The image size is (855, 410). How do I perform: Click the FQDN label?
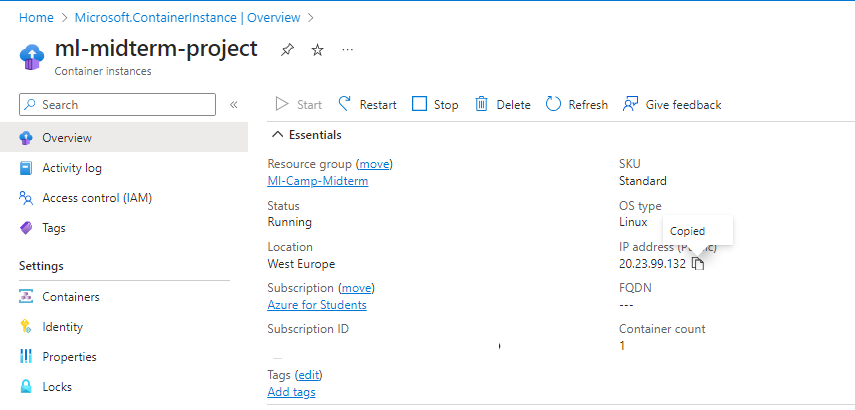click(x=635, y=287)
